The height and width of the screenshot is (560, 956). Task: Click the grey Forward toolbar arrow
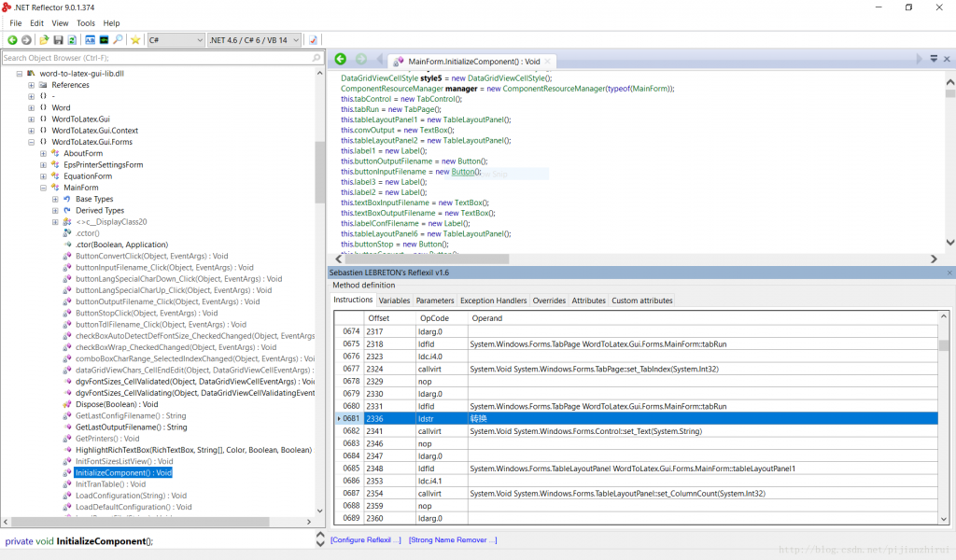pos(26,40)
